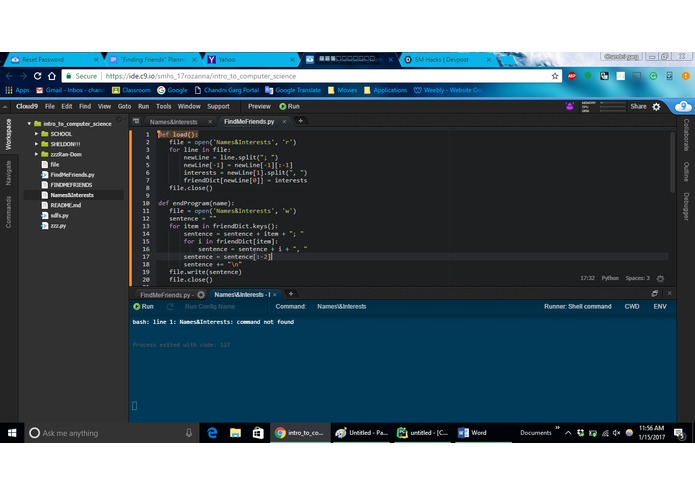
Task: Toggle the ENV option in console
Action: (660, 307)
